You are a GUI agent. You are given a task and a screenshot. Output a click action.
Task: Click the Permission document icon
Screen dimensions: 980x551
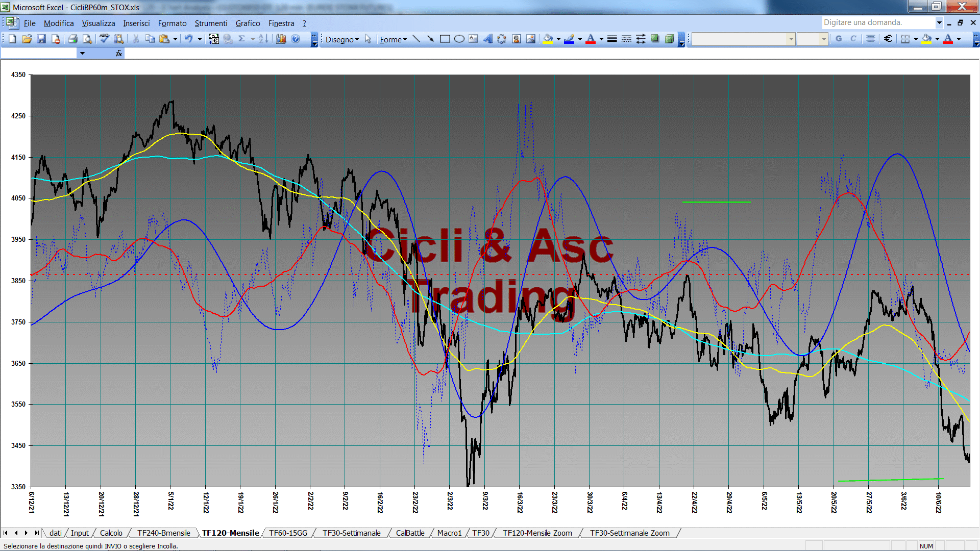(x=56, y=39)
